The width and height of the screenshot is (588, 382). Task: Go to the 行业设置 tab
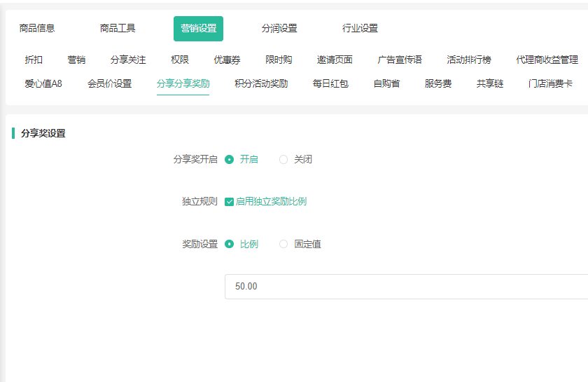[x=360, y=29]
